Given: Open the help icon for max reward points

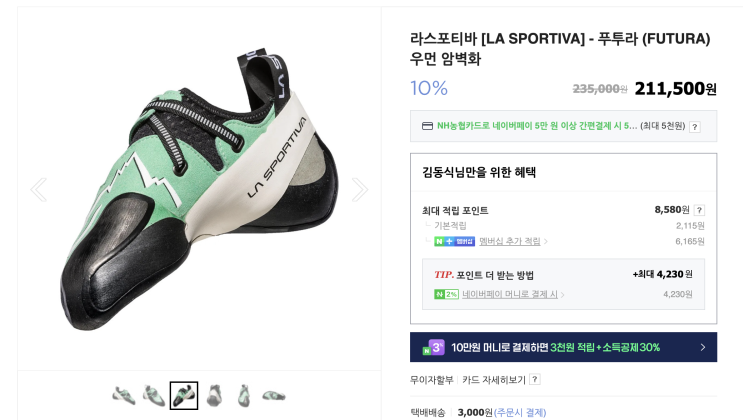Looking at the screenshot, I should point(699,210).
